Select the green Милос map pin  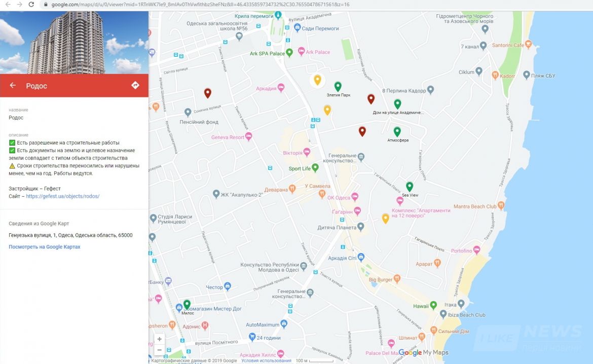coord(187,304)
